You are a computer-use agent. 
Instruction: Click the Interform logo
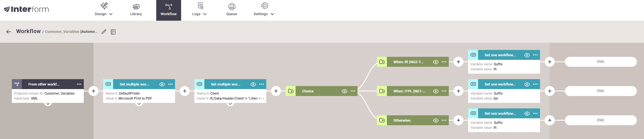tap(27, 9)
